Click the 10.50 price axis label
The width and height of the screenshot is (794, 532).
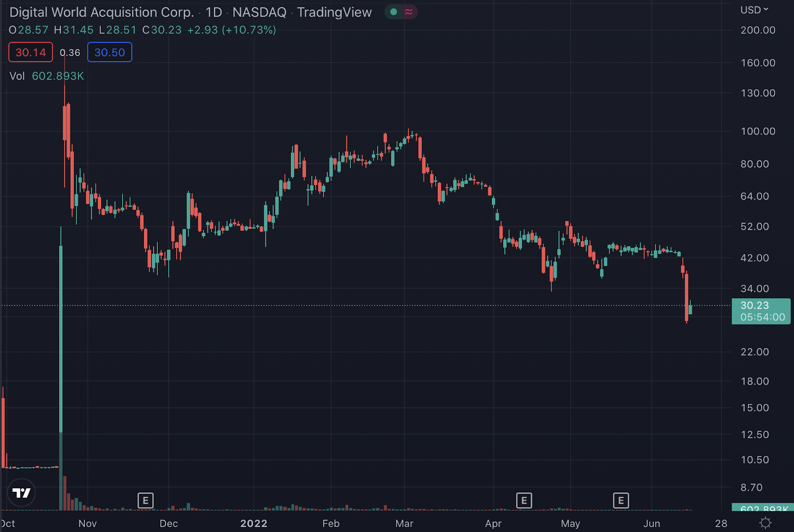[755, 460]
